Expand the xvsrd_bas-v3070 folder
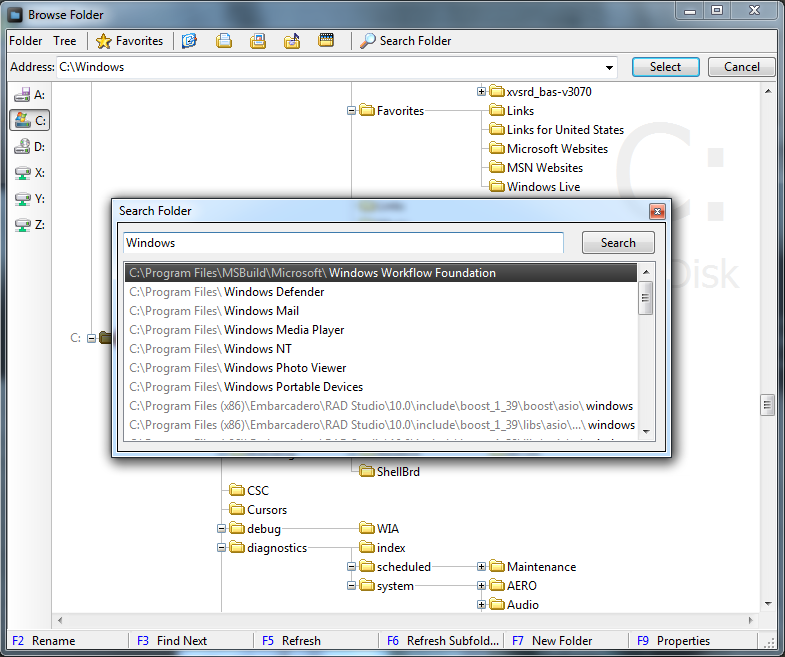The height and width of the screenshot is (657, 785). 481,92
